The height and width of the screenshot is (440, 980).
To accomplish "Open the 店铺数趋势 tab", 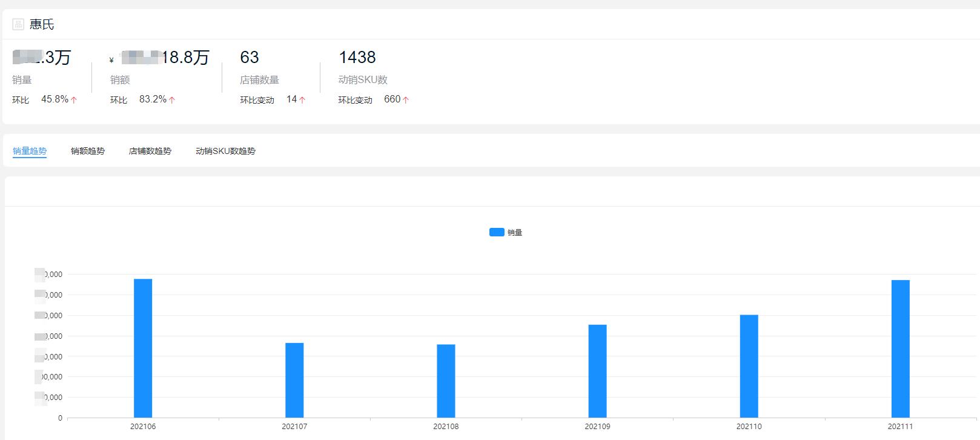I will click(150, 151).
